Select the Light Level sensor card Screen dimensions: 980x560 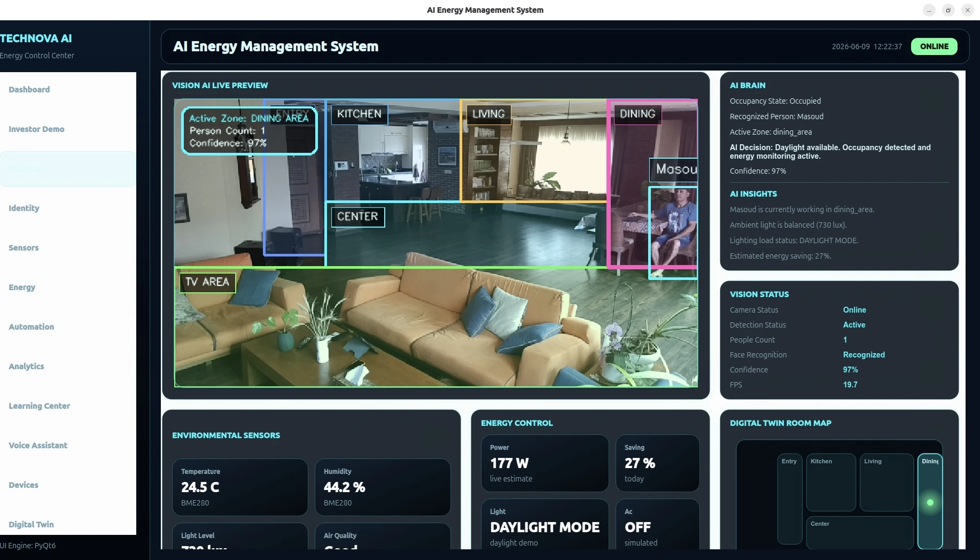pos(240,536)
